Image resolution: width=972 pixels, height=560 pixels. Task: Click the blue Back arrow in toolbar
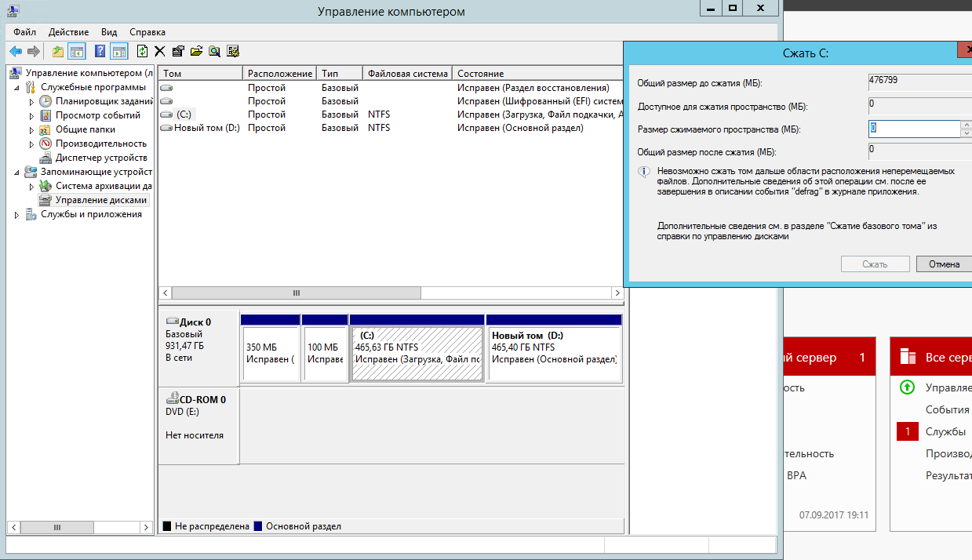click(16, 51)
